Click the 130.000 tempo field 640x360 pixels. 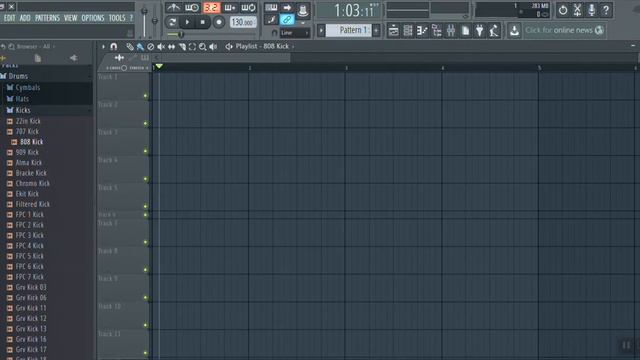click(x=243, y=22)
